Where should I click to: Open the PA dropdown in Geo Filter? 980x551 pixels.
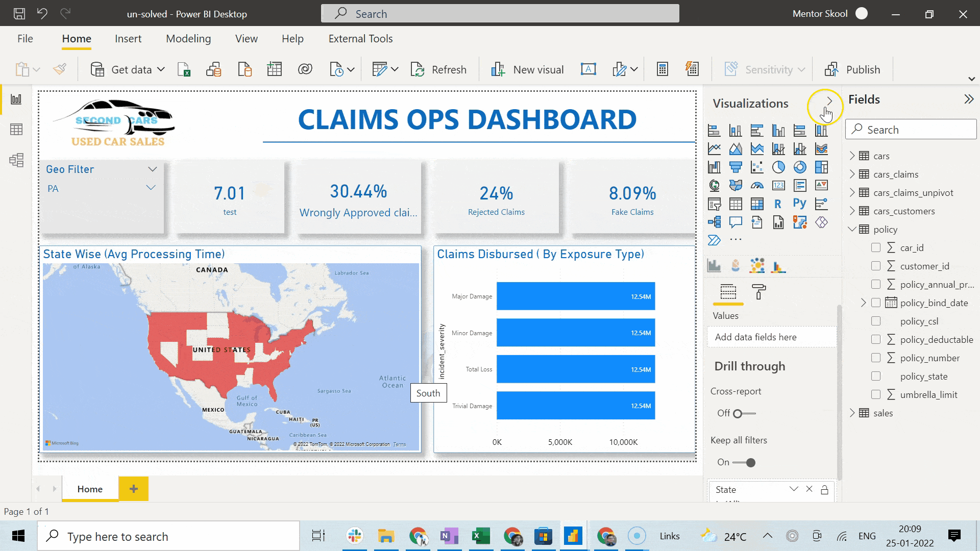pos(151,188)
